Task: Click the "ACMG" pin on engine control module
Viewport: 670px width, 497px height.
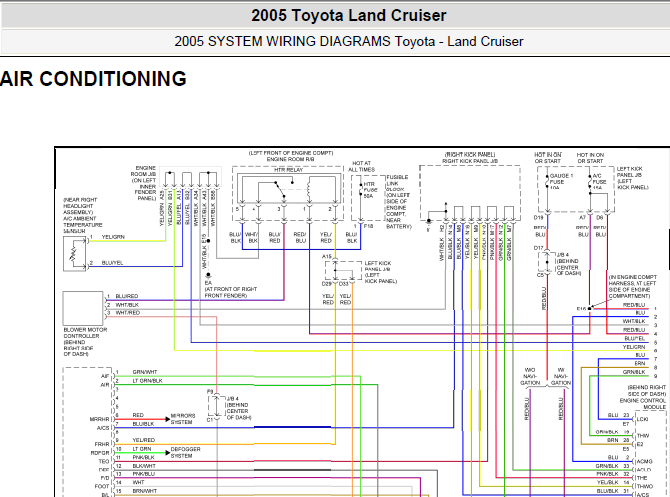Action: point(644,462)
